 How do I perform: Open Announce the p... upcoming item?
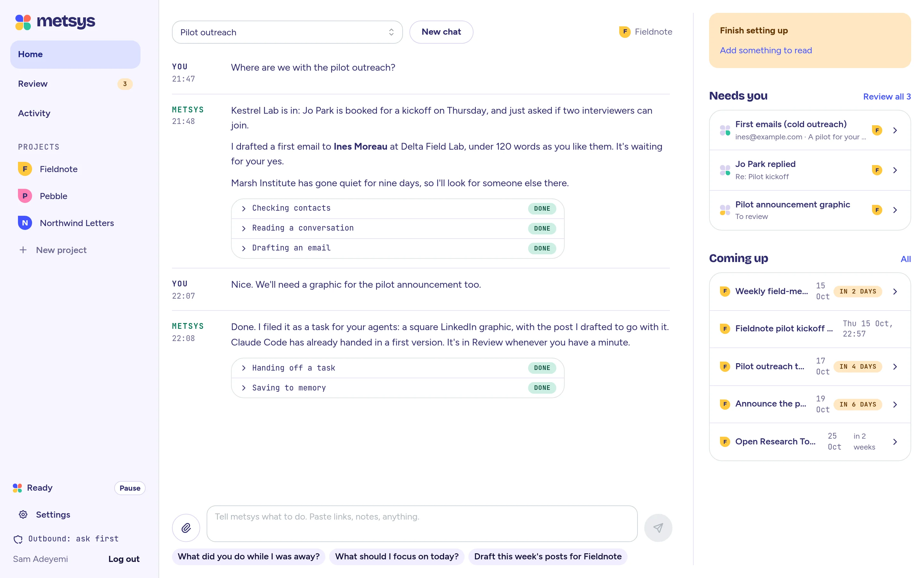[810, 405]
